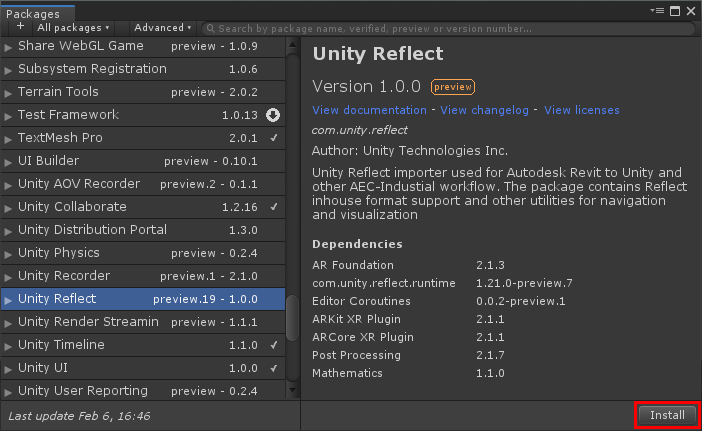Open the View changelog link
This screenshot has width=702, height=431.
tap(486, 110)
